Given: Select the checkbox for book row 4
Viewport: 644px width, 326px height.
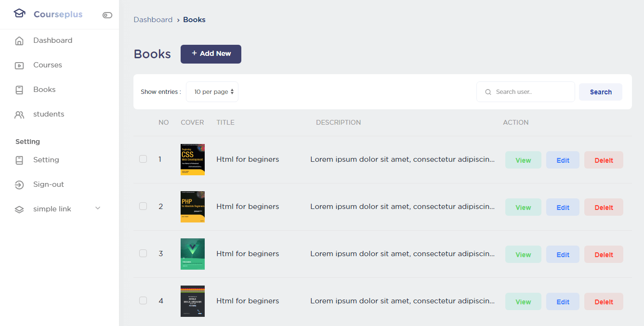Looking at the screenshot, I should [x=143, y=300].
